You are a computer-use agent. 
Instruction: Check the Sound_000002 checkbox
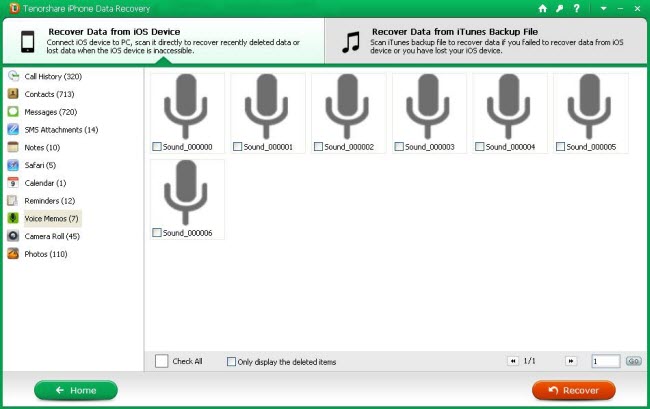point(318,146)
